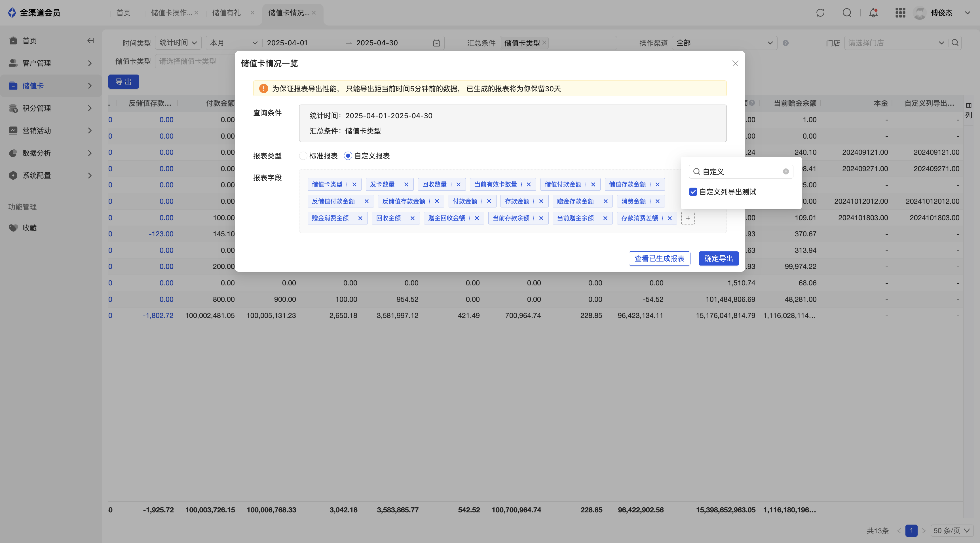Open the global search magnifier icon

(x=847, y=13)
